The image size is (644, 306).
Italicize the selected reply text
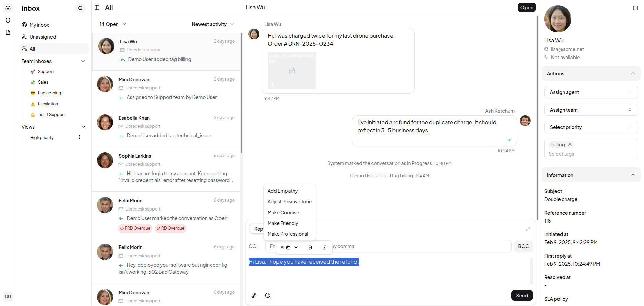(x=324, y=247)
